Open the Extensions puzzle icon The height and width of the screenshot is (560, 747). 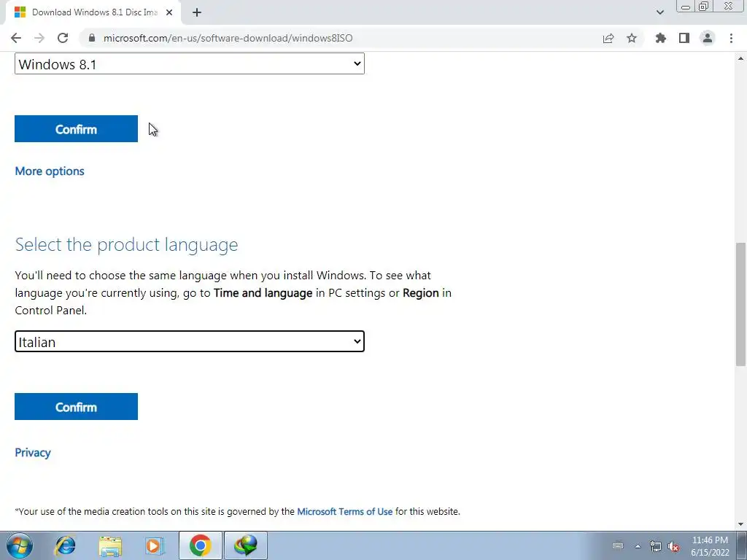point(661,38)
